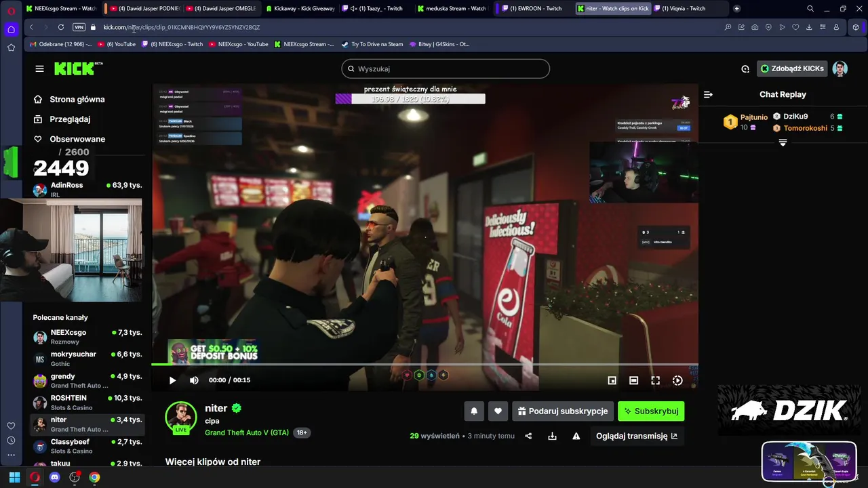Follow niter with heart button

498,411
